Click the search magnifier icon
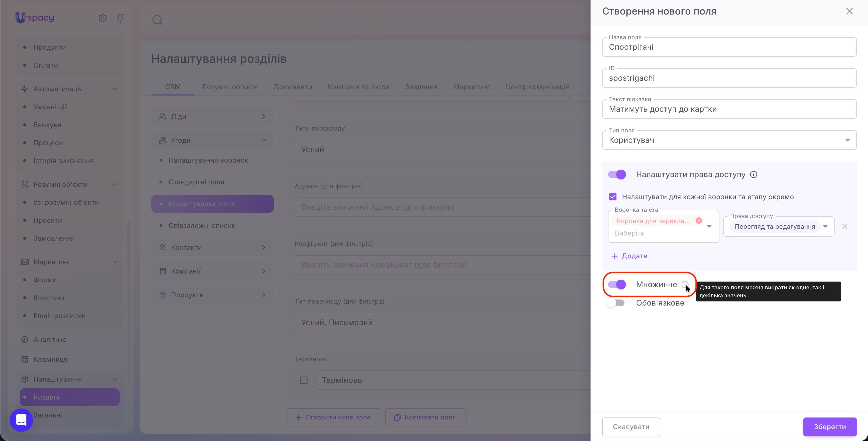Image resolution: width=868 pixels, height=441 pixels. click(x=157, y=20)
